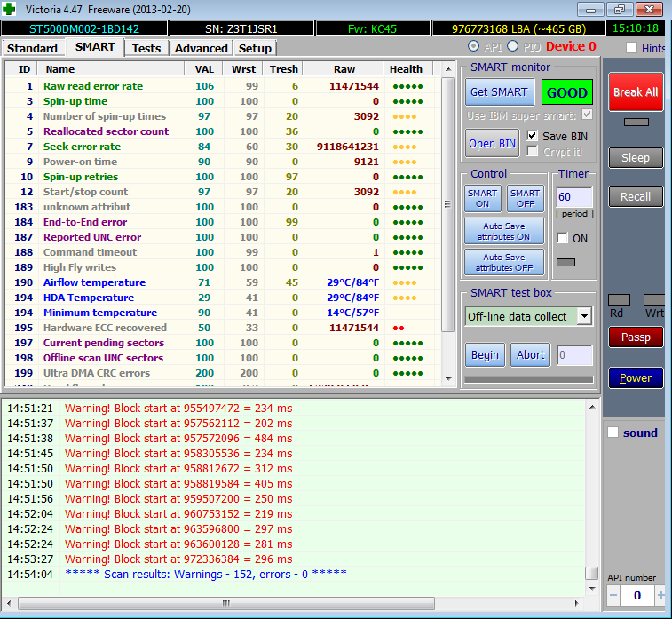Toggle the Save BIN checkbox
The image size is (672, 619).
click(x=533, y=136)
